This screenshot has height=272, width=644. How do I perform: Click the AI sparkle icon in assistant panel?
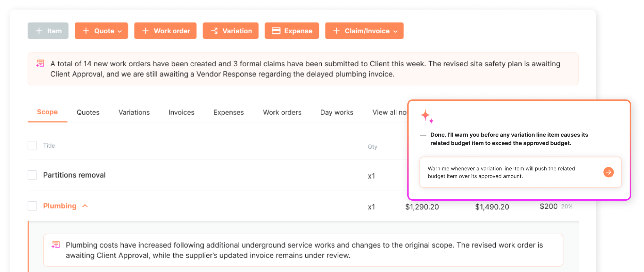tap(427, 116)
